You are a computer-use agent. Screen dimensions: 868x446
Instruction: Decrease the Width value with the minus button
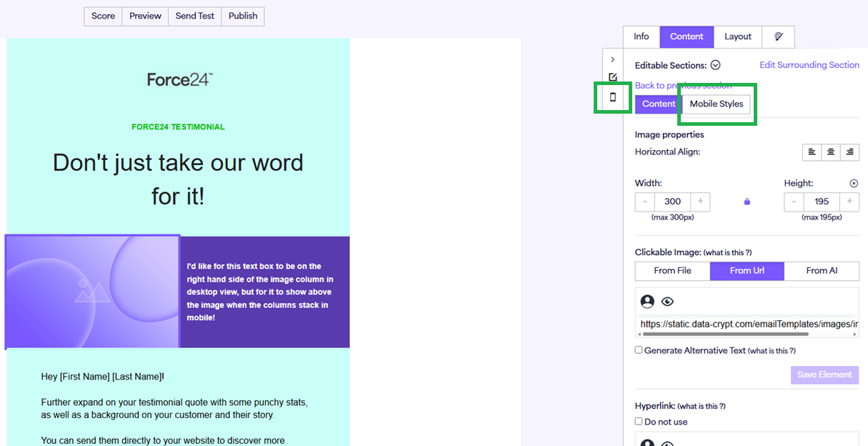[x=644, y=202]
